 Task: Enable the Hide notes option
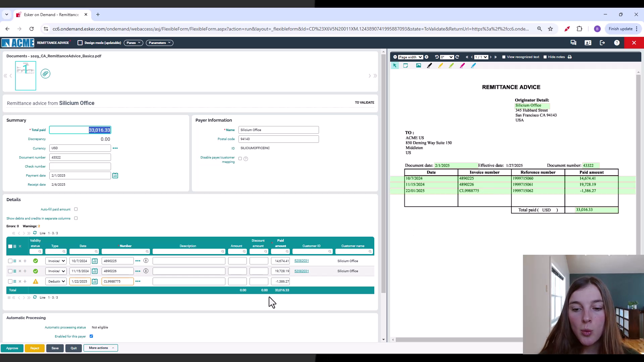click(x=545, y=57)
